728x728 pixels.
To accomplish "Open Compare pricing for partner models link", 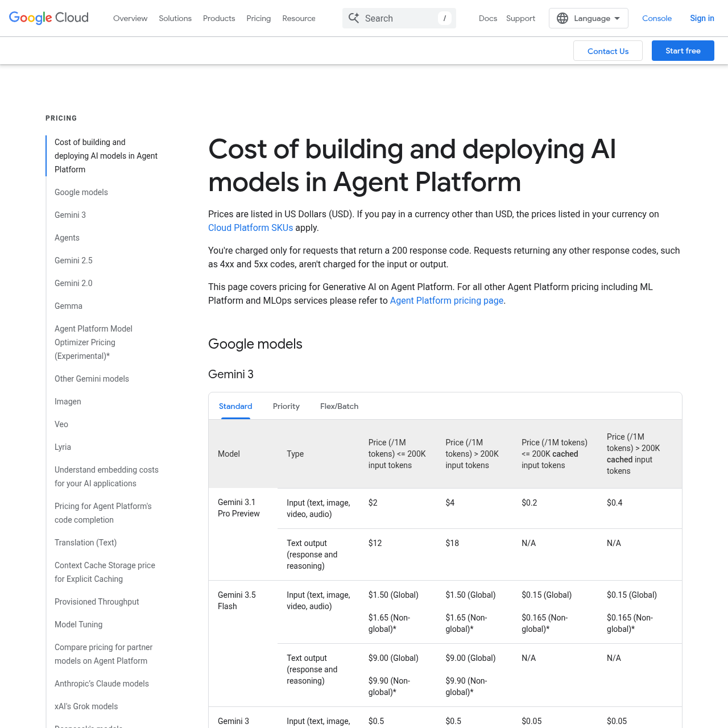I will pyautogui.click(x=104, y=654).
